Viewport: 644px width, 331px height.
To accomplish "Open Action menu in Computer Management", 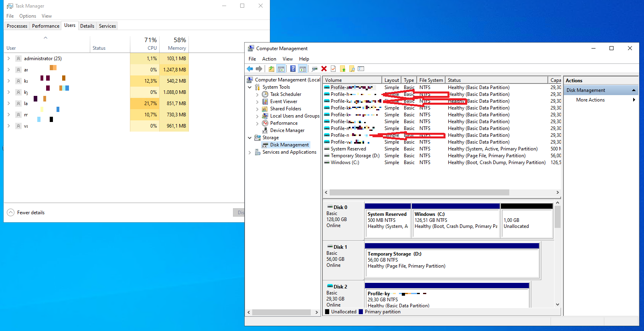I will 269,59.
